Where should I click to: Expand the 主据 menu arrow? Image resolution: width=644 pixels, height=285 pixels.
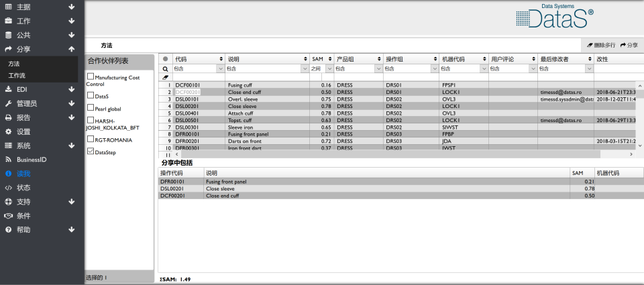coord(72,7)
